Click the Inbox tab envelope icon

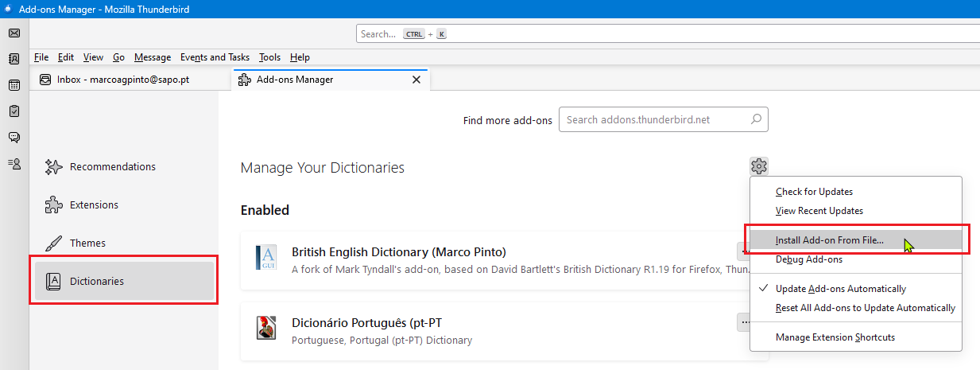click(46, 80)
